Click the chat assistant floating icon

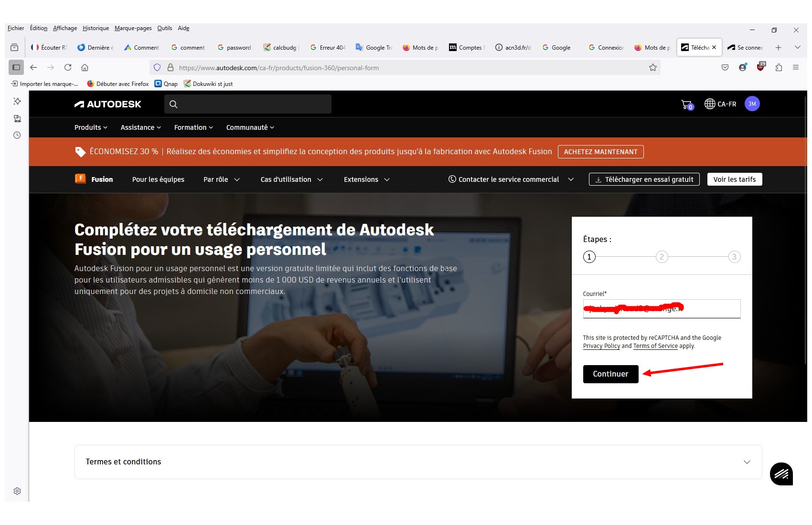781,474
